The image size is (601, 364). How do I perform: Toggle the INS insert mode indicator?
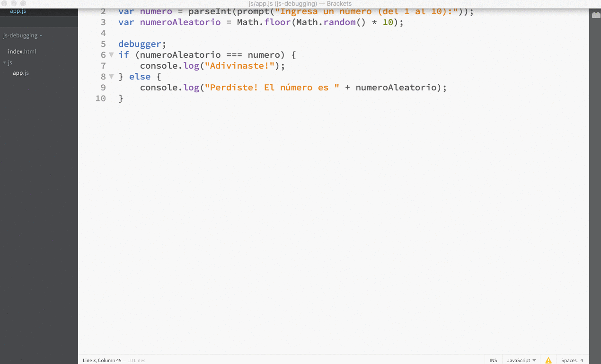point(493,360)
